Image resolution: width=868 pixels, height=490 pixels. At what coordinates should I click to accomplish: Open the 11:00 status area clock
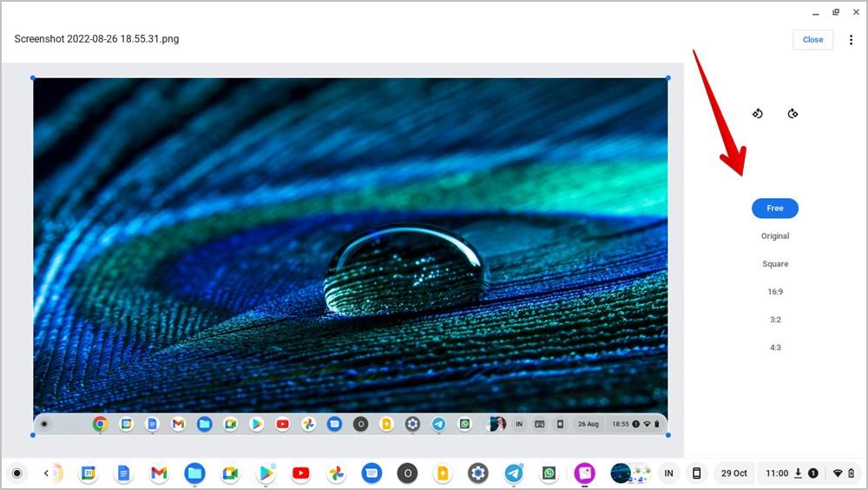777,473
